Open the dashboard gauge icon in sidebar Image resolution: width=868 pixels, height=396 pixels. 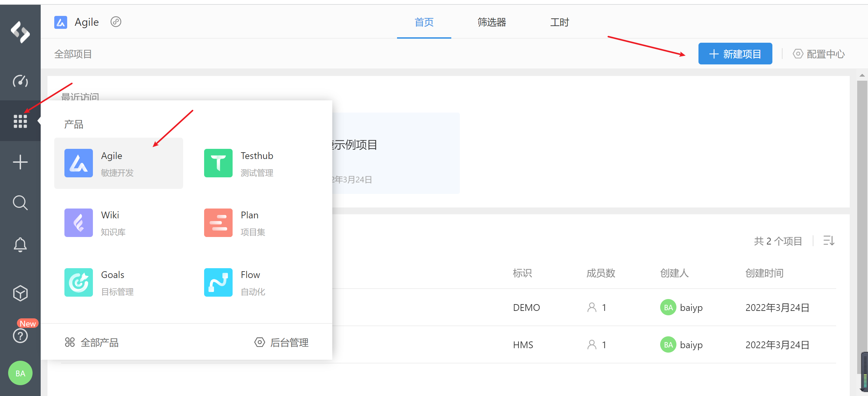[x=20, y=81]
